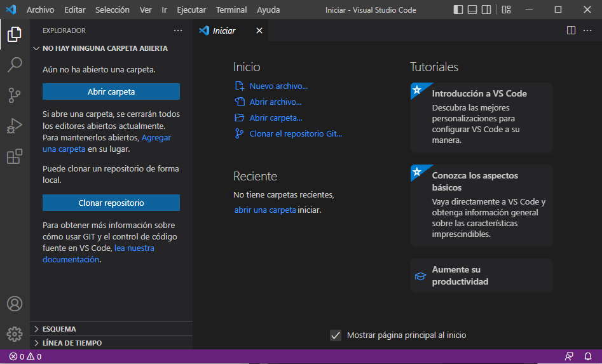Screen dimensions: 602x364
Task: Open the Terminal menu
Action: pyautogui.click(x=231, y=10)
